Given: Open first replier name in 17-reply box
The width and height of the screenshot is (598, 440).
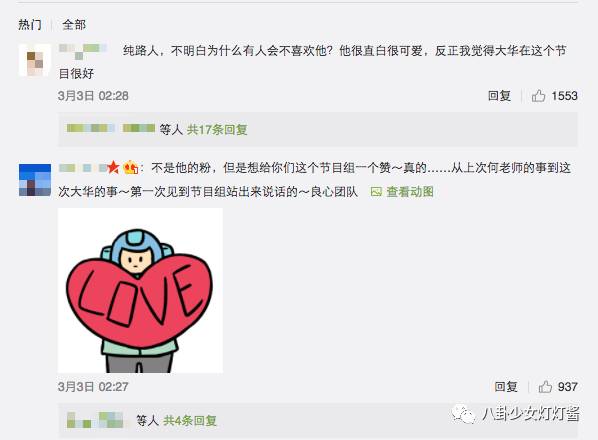Looking at the screenshot, I should [90, 128].
